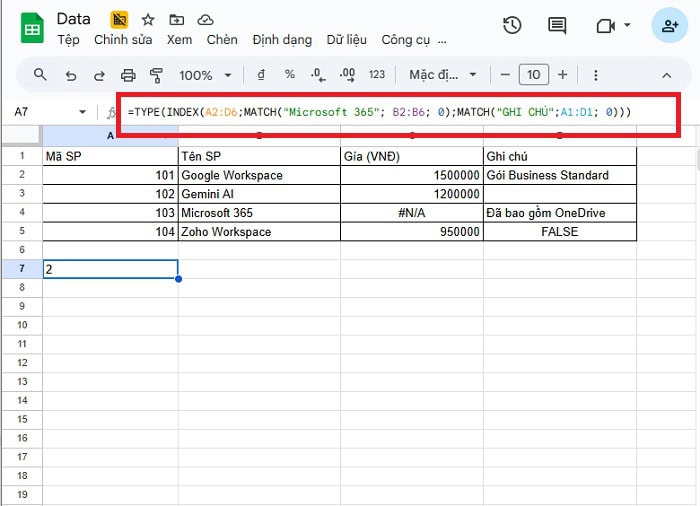Screen dimensions: 700x506
Task: Click the move to folder icon
Action: (x=177, y=20)
